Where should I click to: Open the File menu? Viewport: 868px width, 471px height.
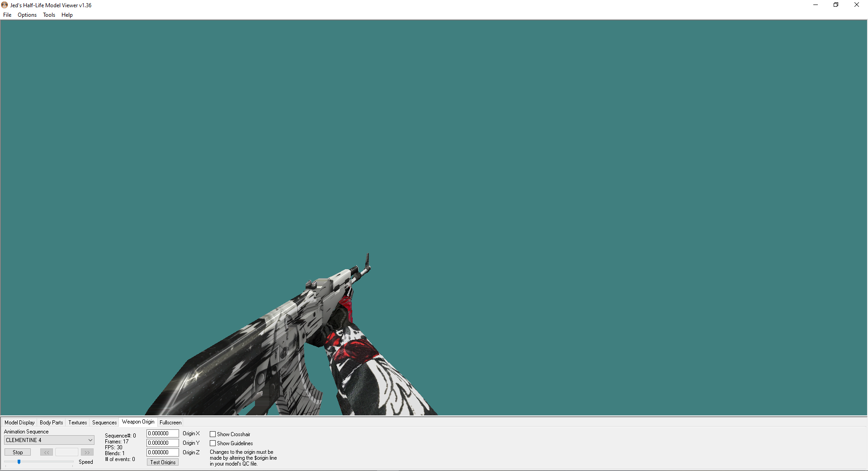(7, 15)
